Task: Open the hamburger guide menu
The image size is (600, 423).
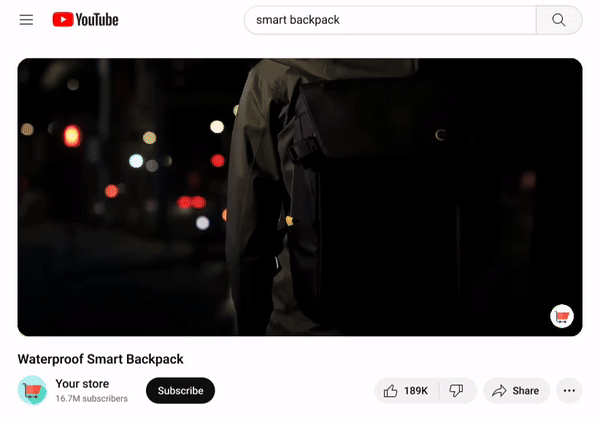Action: (x=26, y=20)
